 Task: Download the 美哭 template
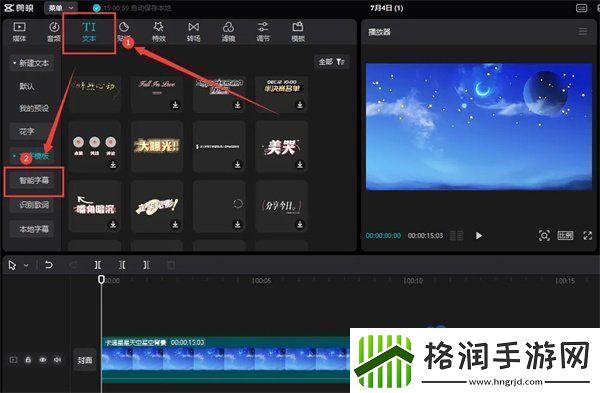pyautogui.click(x=300, y=165)
